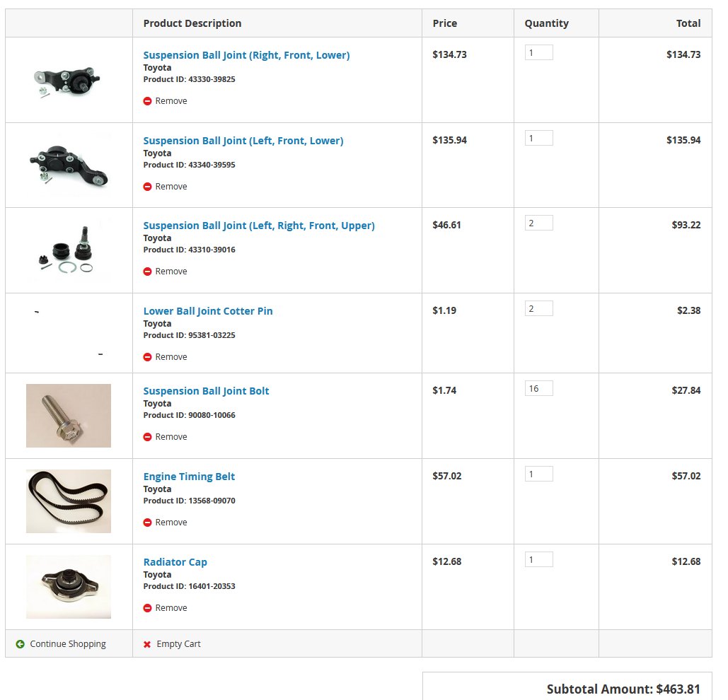Open the Radiator Cap product link
Screen dimensions: 728x700
[175, 561]
